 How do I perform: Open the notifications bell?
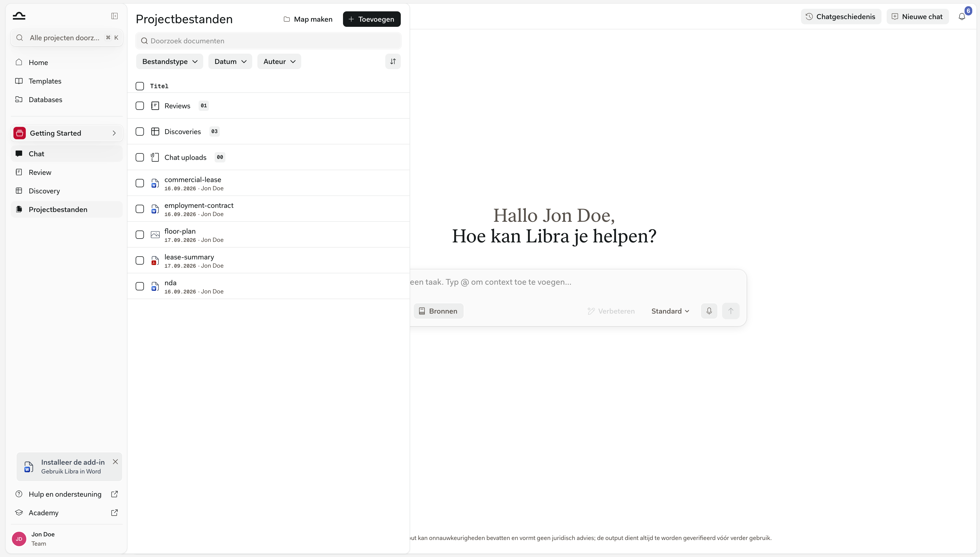point(962,17)
